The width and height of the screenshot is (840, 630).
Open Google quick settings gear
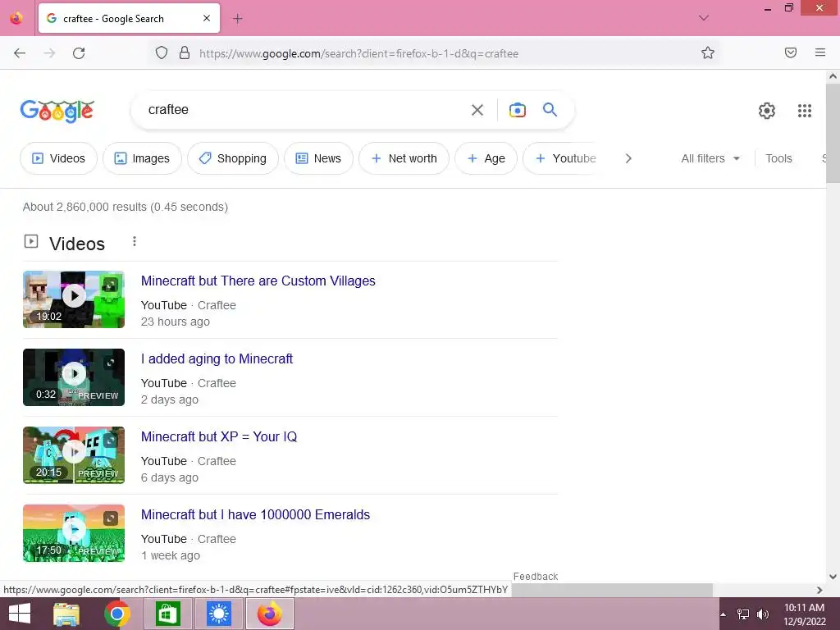point(767,111)
